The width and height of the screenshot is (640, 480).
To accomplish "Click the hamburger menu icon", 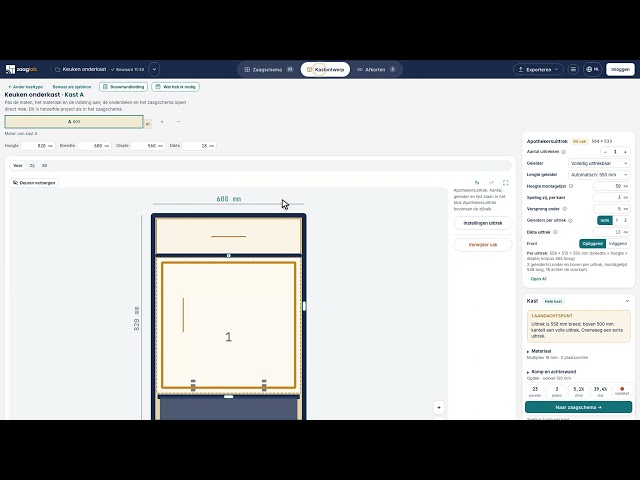I will tap(573, 69).
